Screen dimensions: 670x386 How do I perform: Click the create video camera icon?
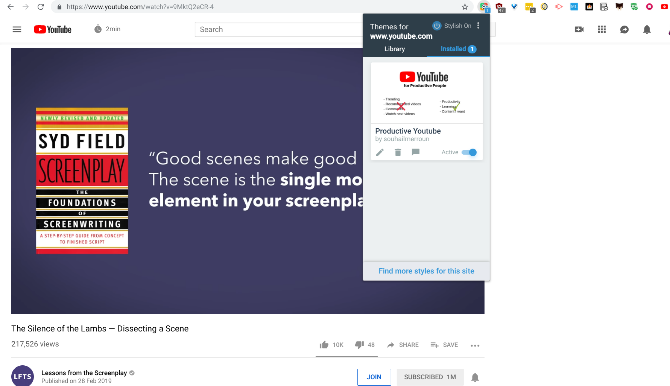pyautogui.click(x=579, y=29)
